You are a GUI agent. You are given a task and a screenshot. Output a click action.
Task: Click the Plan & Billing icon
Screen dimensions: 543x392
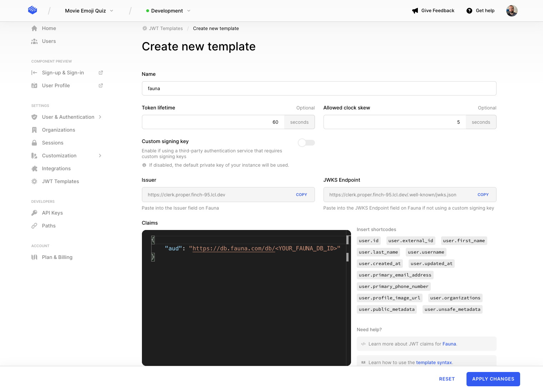34,257
